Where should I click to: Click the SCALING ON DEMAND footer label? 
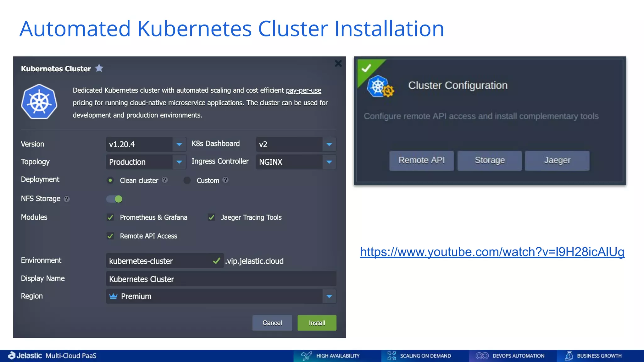[425, 356]
